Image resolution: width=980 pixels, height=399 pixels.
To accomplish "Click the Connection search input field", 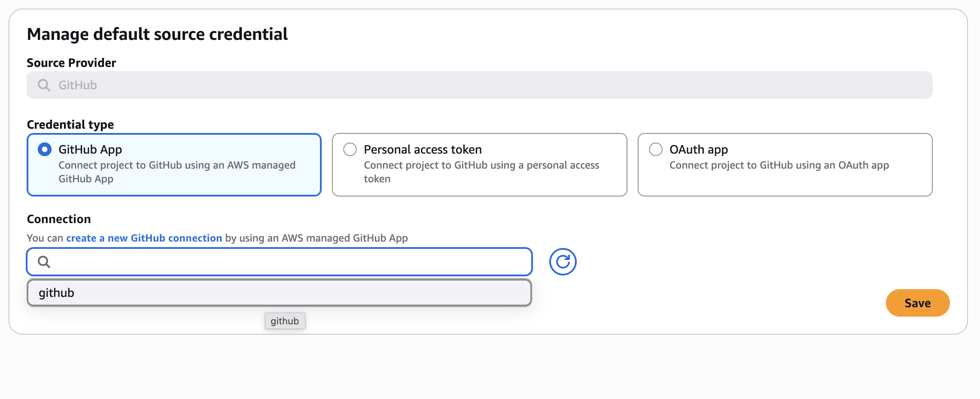I will tap(279, 262).
